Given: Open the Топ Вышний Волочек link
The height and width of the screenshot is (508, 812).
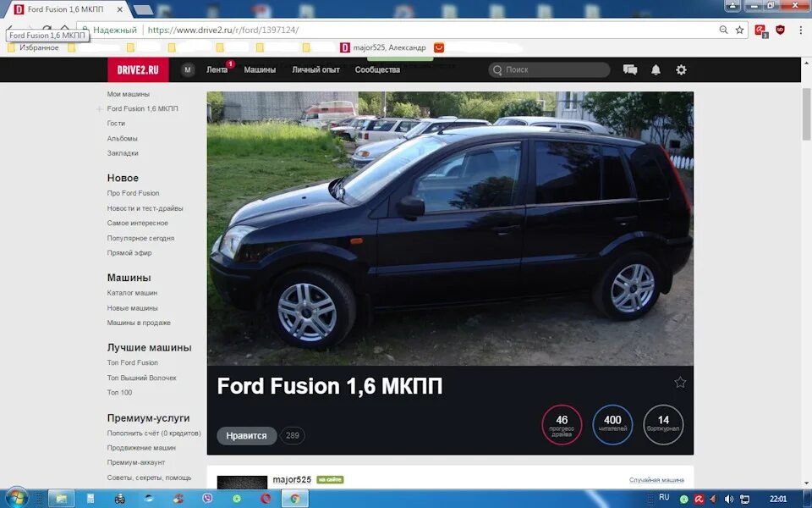Looking at the screenshot, I should pos(142,378).
